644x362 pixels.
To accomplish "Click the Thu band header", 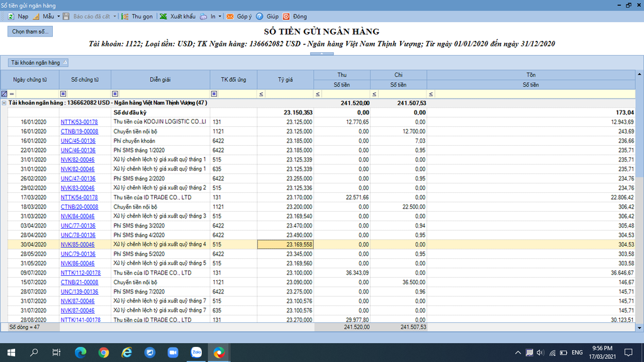I will [x=342, y=75].
